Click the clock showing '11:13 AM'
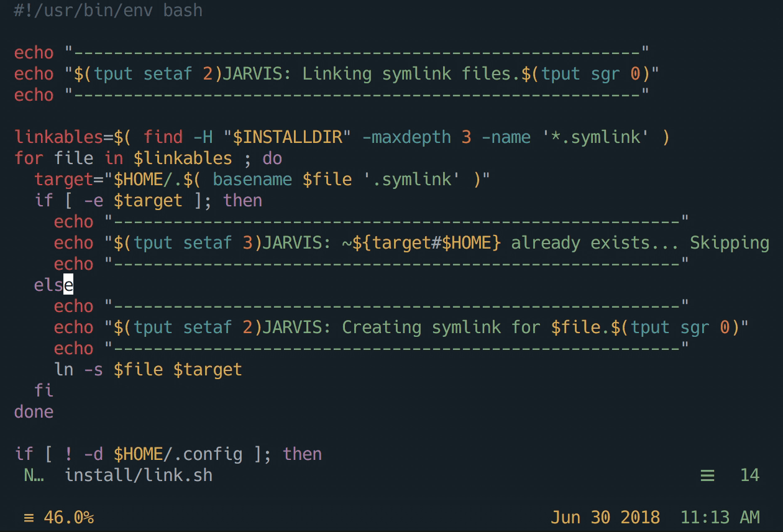This screenshot has height=532, width=783. point(720,517)
